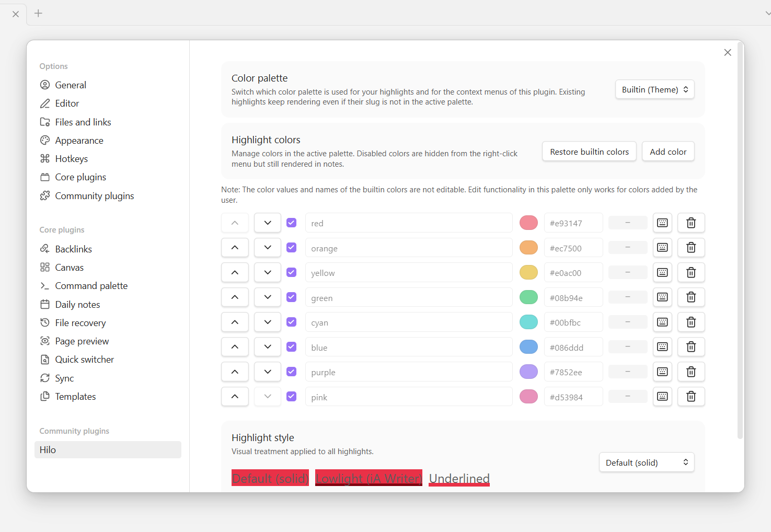The width and height of the screenshot is (771, 532).
Task: Click Restore builtin colors
Action: pyautogui.click(x=589, y=152)
